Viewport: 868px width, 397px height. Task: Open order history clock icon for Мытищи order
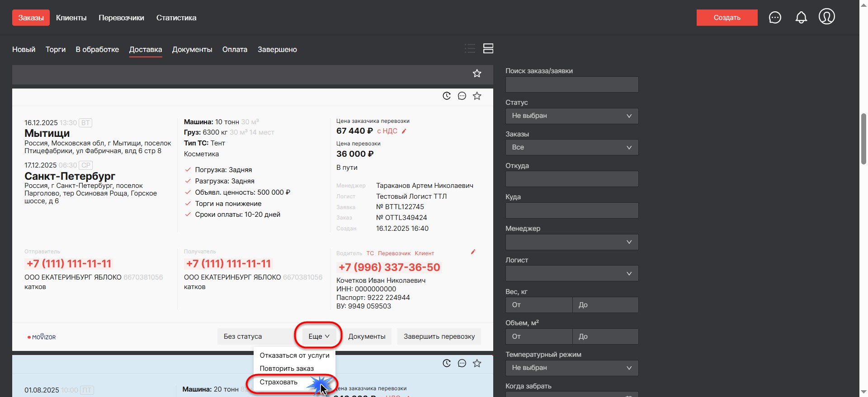pyautogui.click(x=447, y=96)
